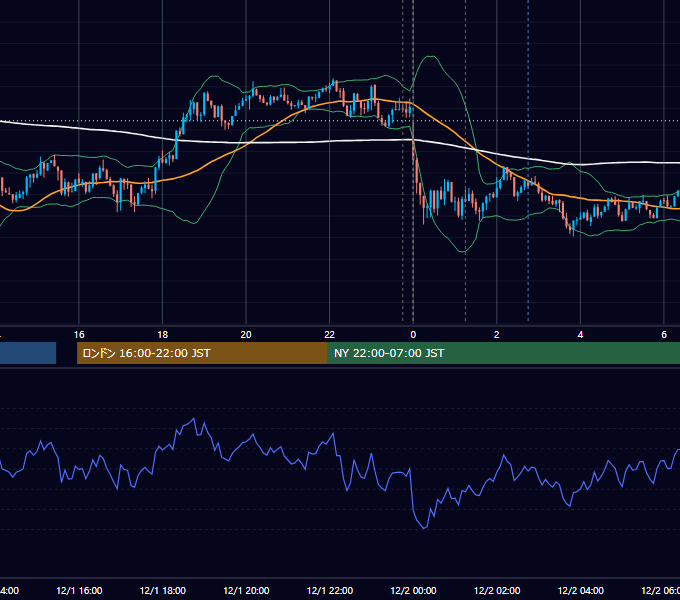Click the "4" hour label on the chart axis
680x600 pixels.
pos(580,335)
